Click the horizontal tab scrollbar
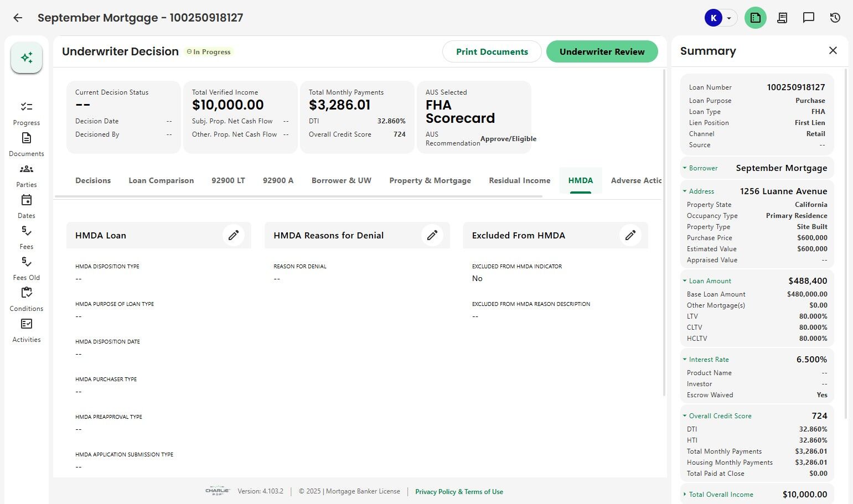This screenshot has height=504, width=853. click(298, 196)
